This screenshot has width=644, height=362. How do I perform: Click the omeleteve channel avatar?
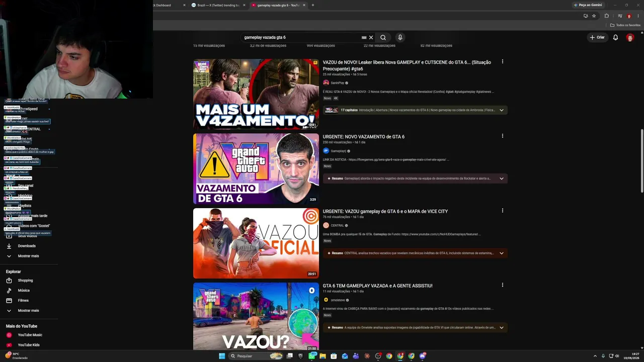[x=326, y=300]
